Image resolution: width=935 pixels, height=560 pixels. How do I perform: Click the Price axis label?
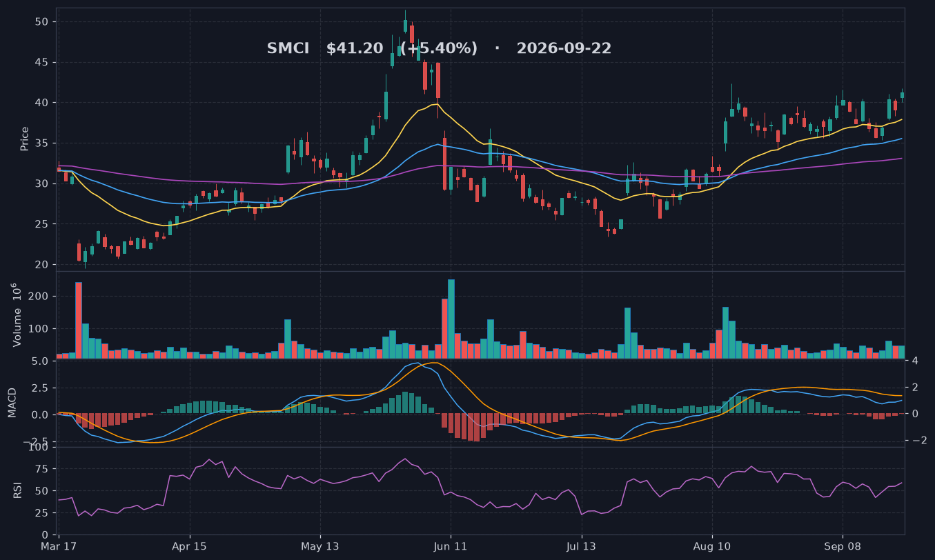[x=25, y=139]
